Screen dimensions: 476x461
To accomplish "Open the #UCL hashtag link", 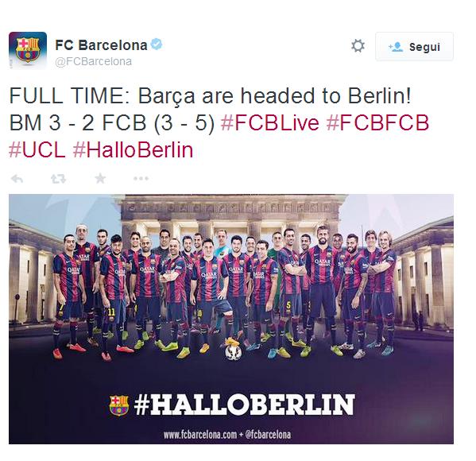I will (x=37, y=150).
